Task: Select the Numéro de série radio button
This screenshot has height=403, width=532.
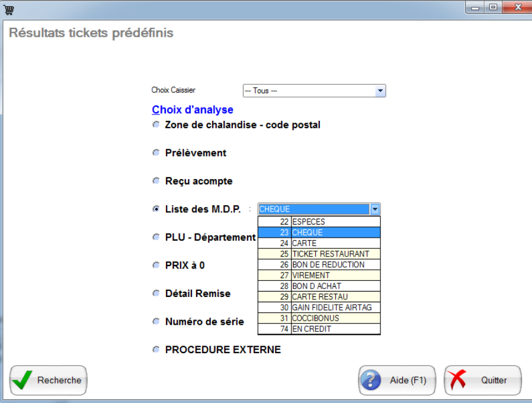Action: coord(156,322)
